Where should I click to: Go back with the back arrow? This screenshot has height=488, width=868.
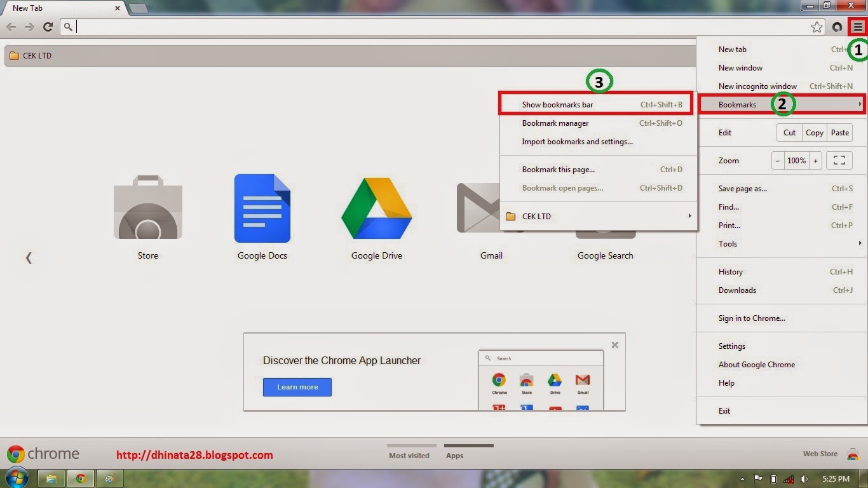(x=11, y=27)
